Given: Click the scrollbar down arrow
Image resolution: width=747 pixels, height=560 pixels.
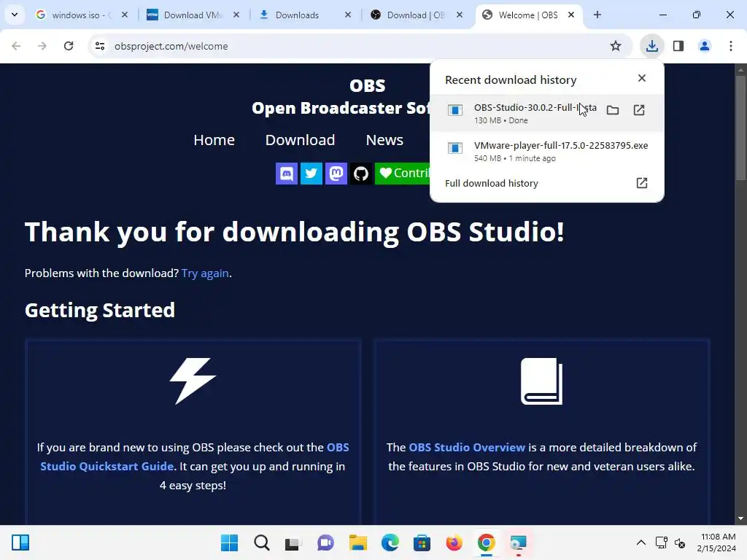Looking at the screenshot, I should point(740,518).
